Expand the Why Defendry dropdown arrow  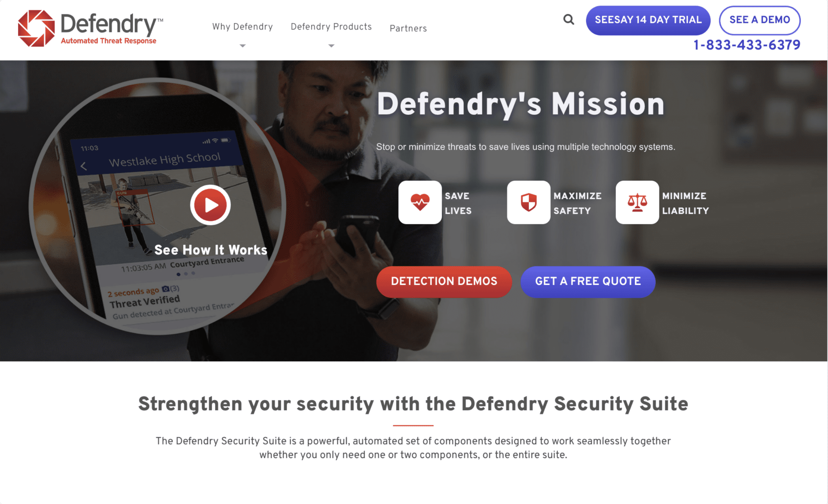click(243, 46)
